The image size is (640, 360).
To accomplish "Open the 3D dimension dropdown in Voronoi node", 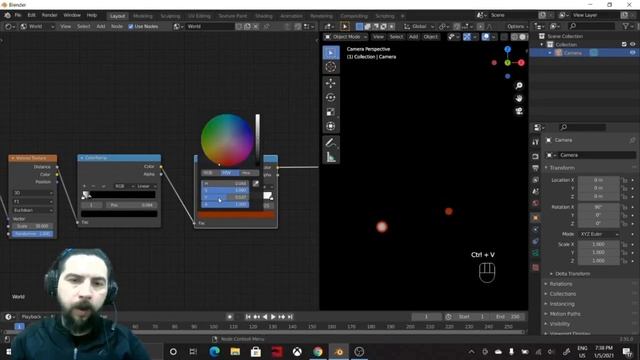I will tap(33, 193).
